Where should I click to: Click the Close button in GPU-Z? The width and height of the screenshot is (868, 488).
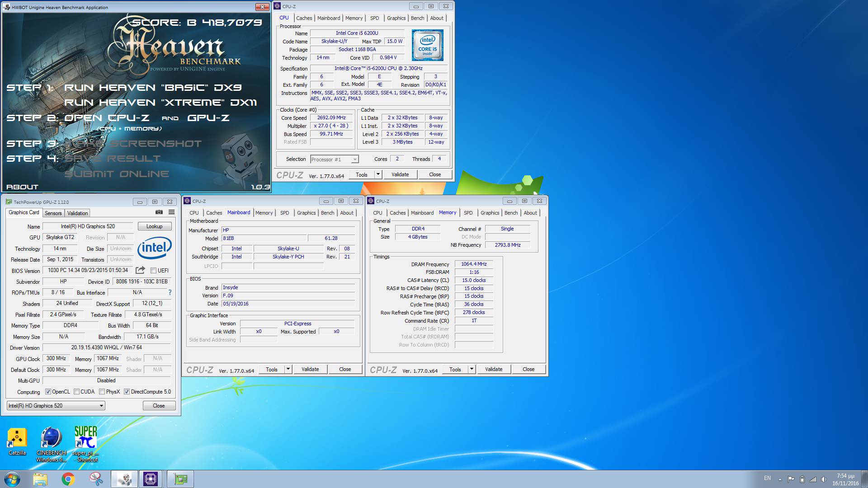pyautogui.click(x=159, y=406)
